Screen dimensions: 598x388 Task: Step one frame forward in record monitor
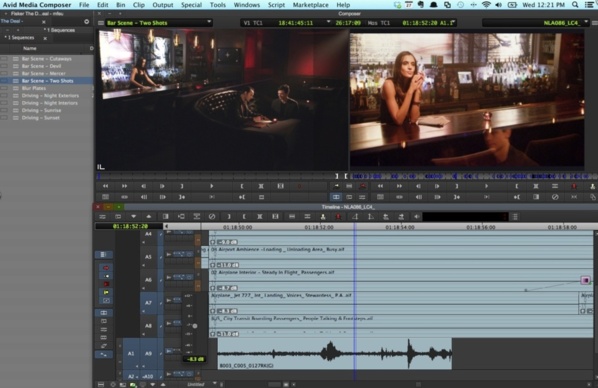pyautogui.click(x=437, y=186)
